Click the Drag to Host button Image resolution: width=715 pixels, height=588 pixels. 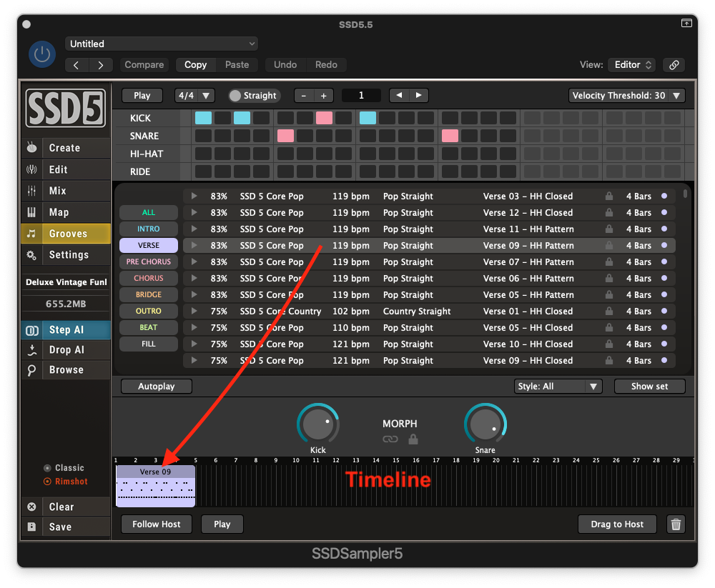point(617,524)
